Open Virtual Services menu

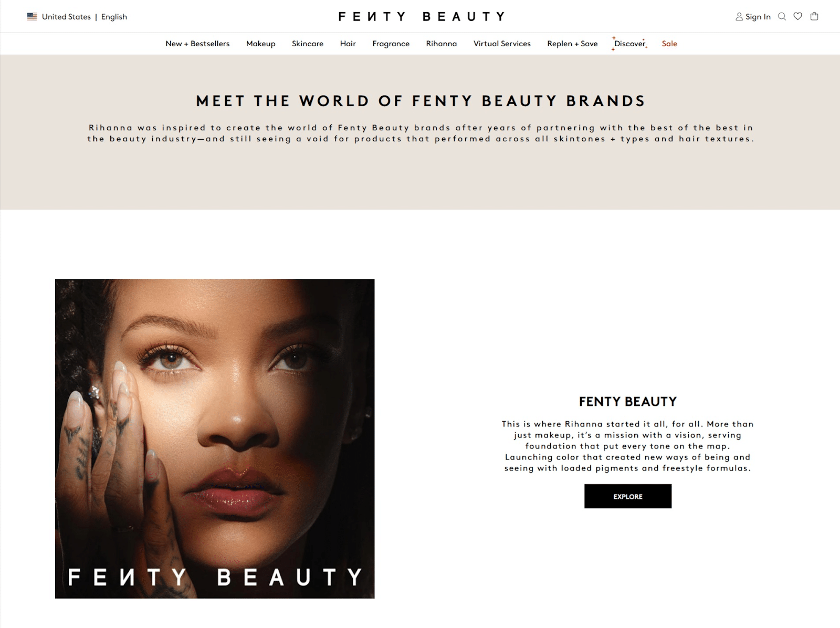pyautogui.click(x=502, y=44)
